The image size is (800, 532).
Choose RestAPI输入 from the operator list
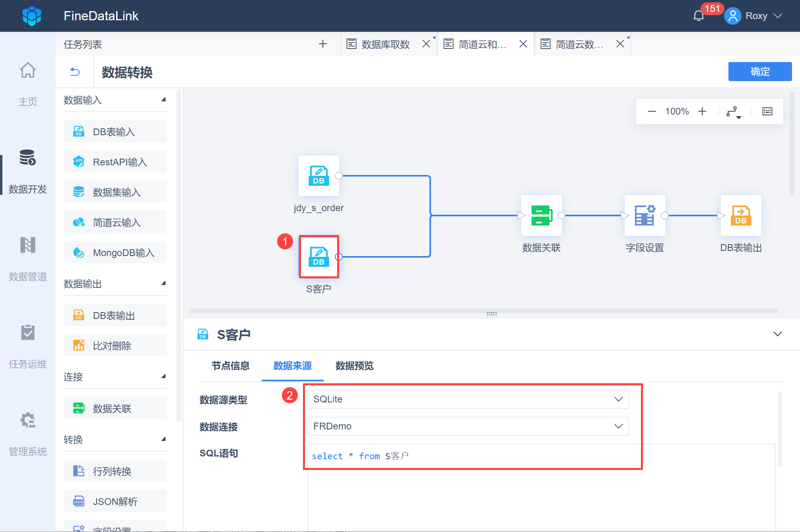click(115, 162)
